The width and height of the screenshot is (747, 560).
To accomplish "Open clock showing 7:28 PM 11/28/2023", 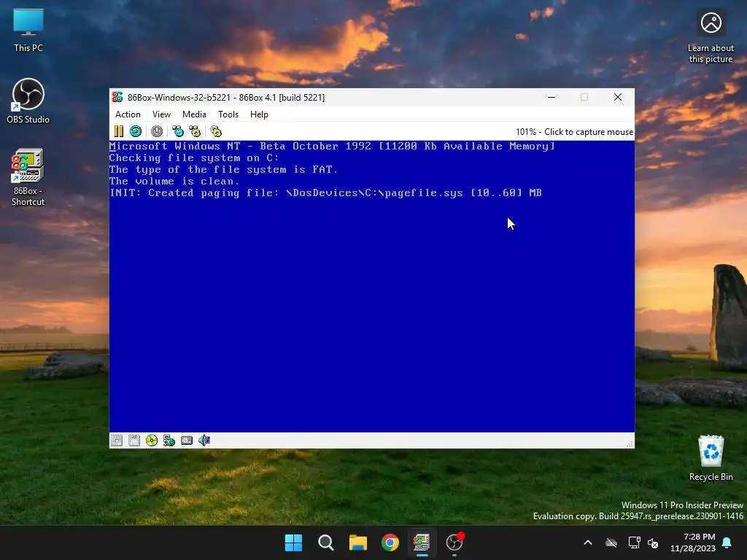I will [x=693, y=542].
